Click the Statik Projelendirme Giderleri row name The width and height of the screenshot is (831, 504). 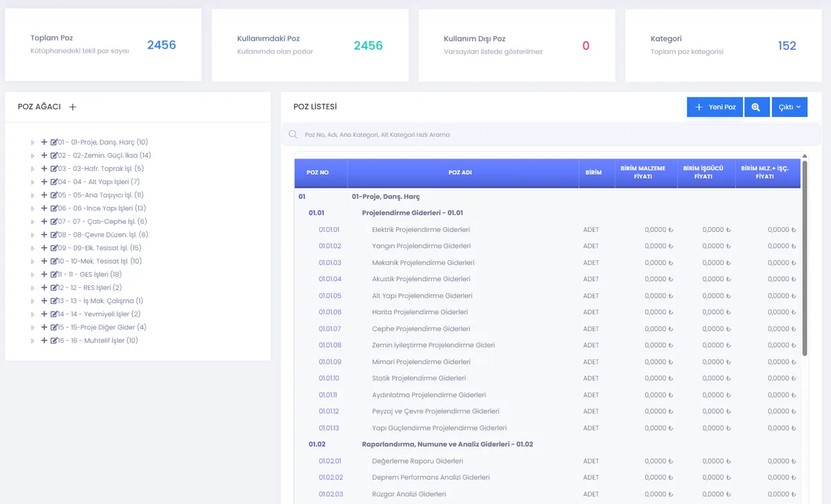tap(419, 379)
